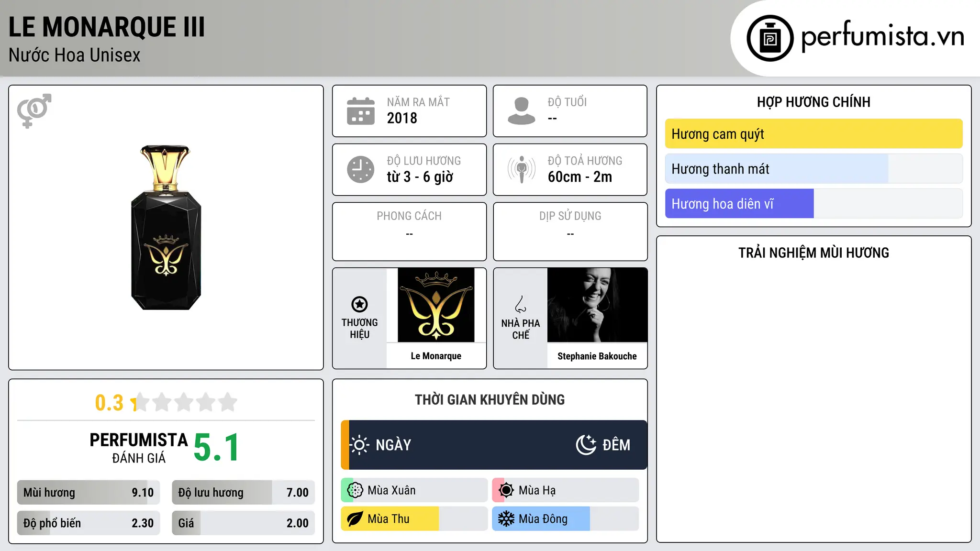This screenshot has height=551, width=980.
Task: Click the nose icon above Nhà pha chế
Action: (521, 304)
